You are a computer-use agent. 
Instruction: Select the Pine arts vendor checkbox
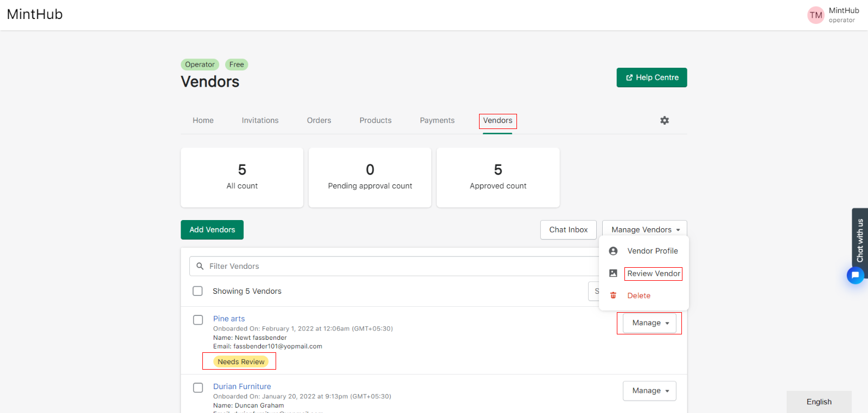pyautogui.click(x=198, y=320)
